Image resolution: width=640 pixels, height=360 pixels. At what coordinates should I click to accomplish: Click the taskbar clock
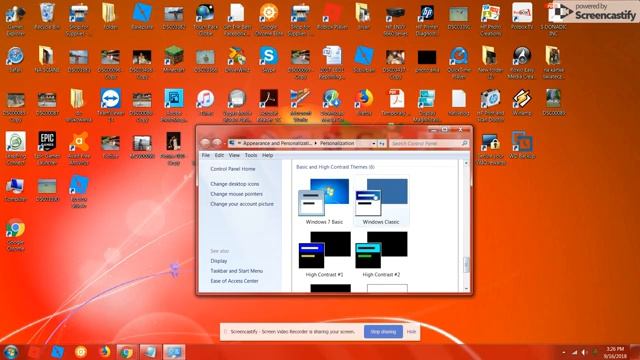pyautogui.click(x=615, y=353)
